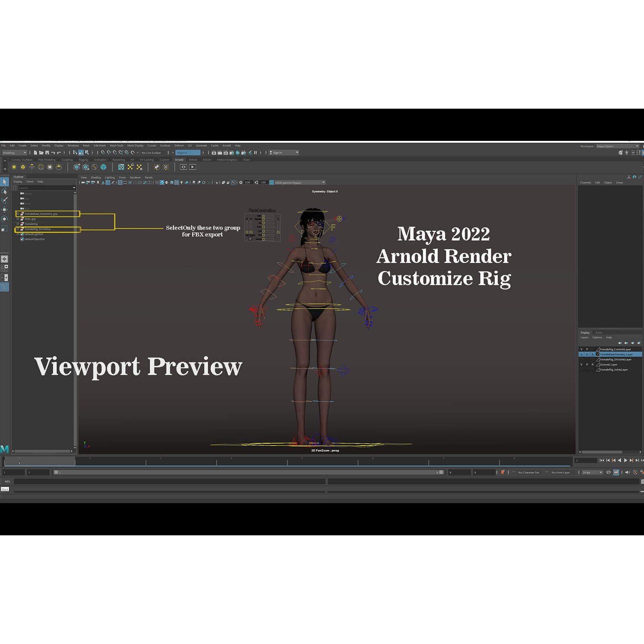Open the Mesh Display menu
Image resolution: width=644 pixels, height=644 pixels.
[x=136, y=145]
